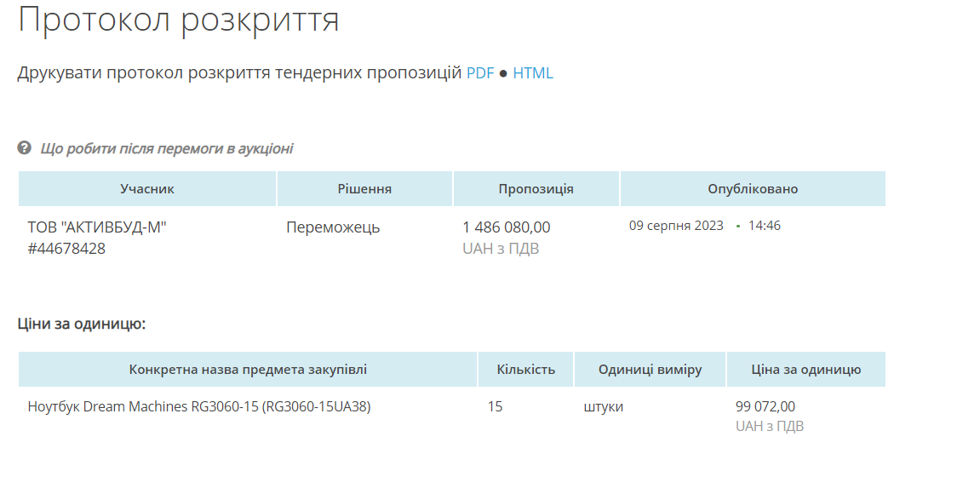
Task: Select the "Пропозиція" column header
Action: click(536, 189)
